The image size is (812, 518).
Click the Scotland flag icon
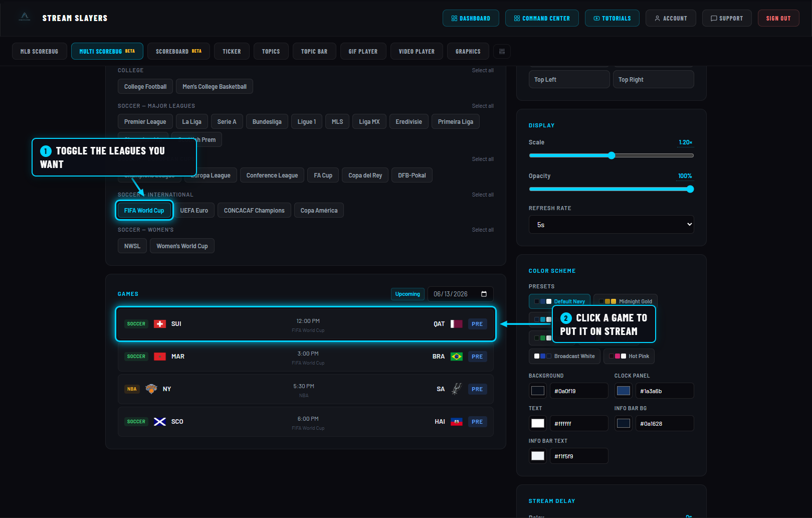(x=160, y=422)
